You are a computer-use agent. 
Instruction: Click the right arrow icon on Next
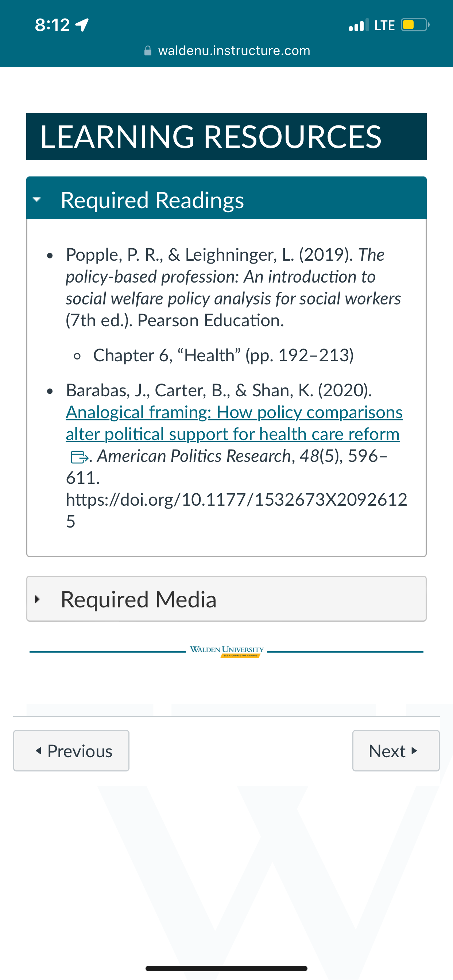coord(415,751)
